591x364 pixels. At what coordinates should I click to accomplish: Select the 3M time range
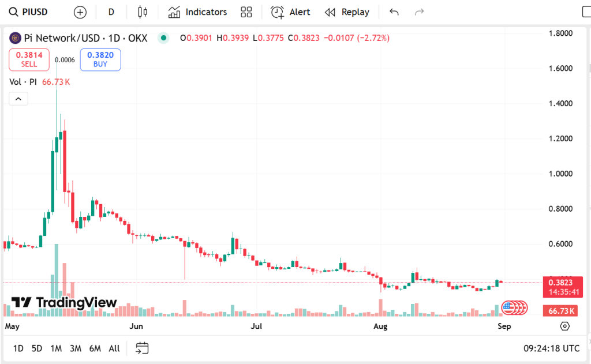(x=76, y=348)
